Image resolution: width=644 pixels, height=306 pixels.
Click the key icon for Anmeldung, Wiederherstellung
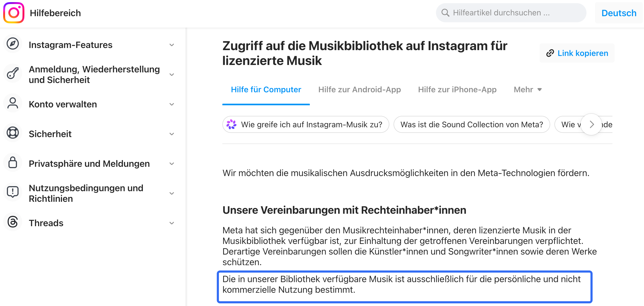click(13, 73)
